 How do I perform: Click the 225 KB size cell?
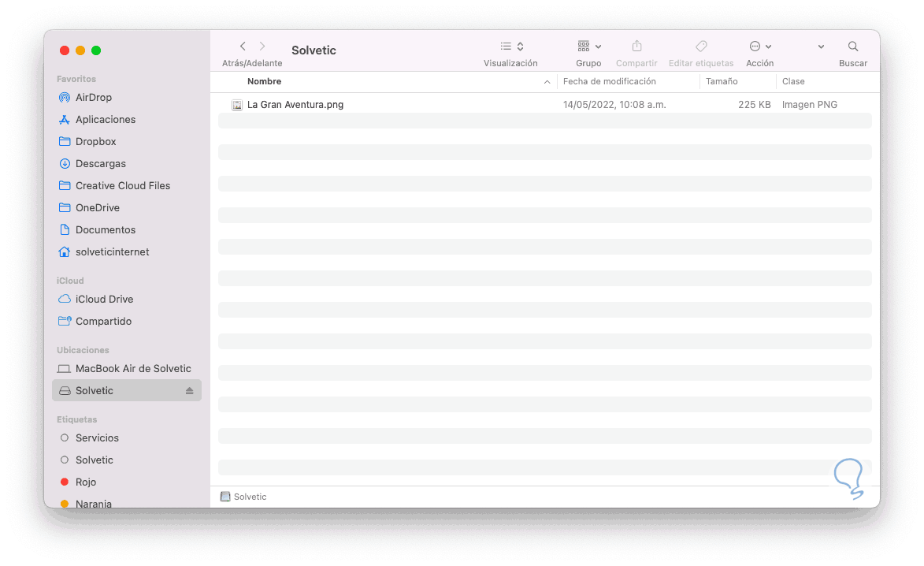click(x=755, y=104)
